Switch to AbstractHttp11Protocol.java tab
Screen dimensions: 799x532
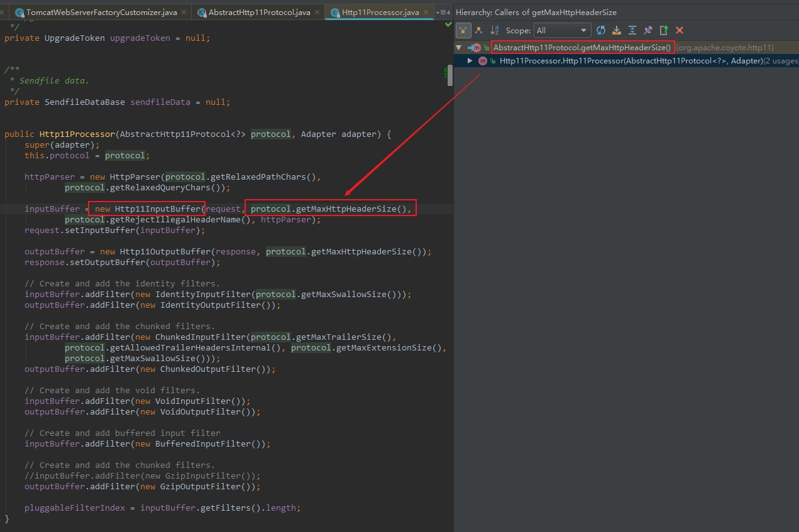(259, 12)
